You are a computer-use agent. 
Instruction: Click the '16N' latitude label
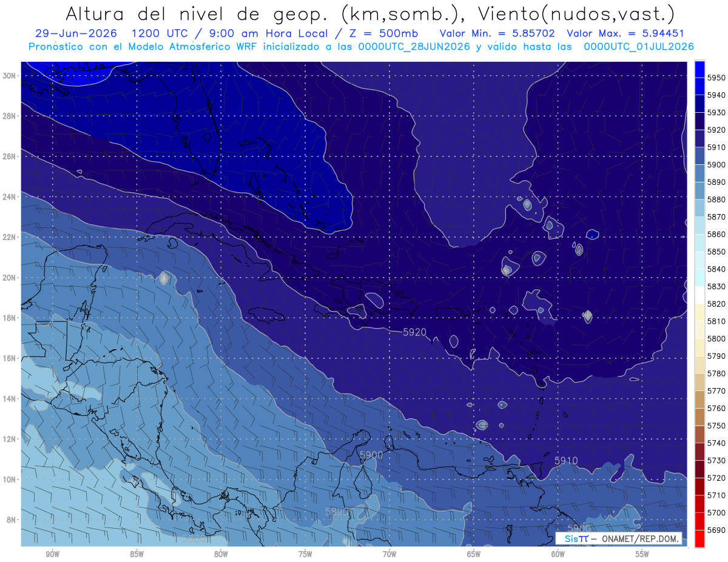tap(10, 358)
